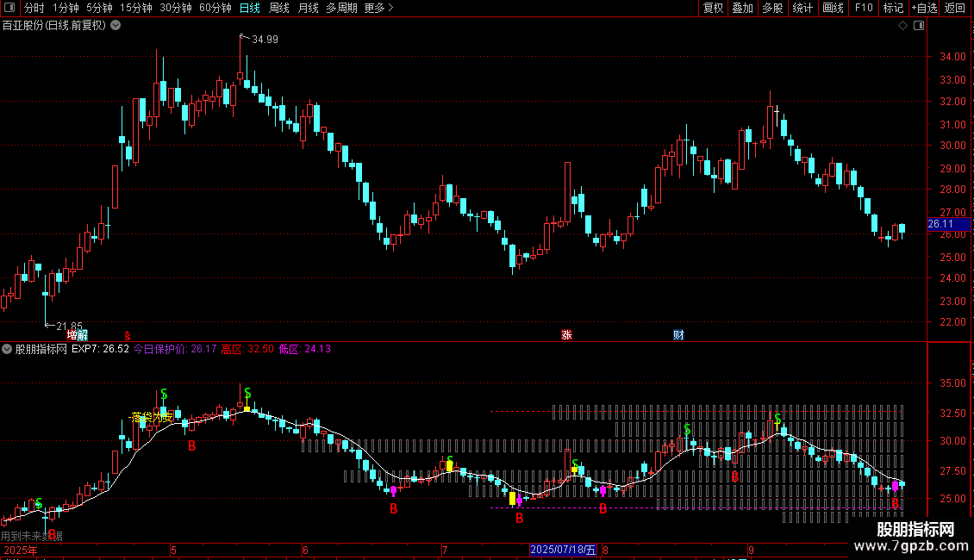This screenshot has height=560, width=974.
Task: Click the EXP7: 26.52 indicator value
Action: [x=100, y=349]
